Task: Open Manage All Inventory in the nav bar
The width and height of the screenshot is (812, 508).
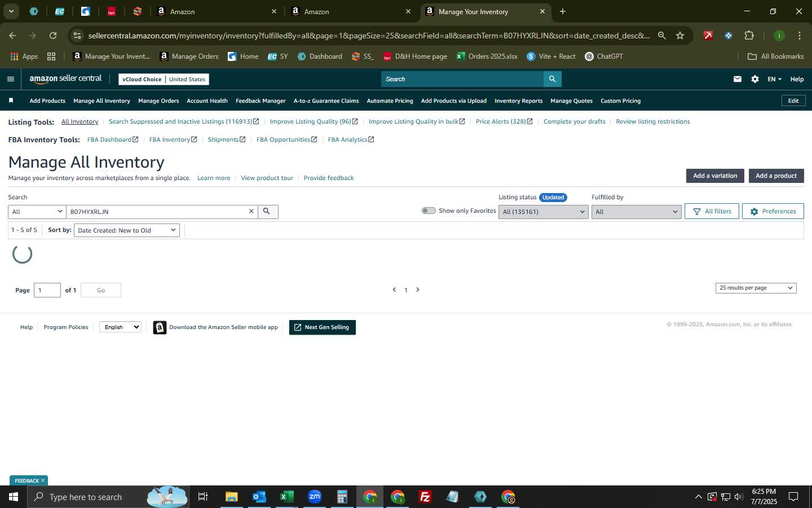Action: 101,100
